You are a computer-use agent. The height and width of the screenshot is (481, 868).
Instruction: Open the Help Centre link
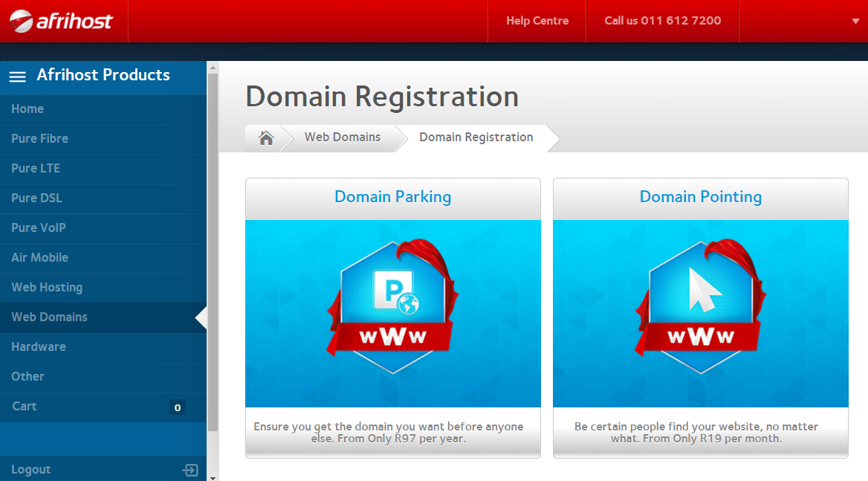tap(537, 21)
